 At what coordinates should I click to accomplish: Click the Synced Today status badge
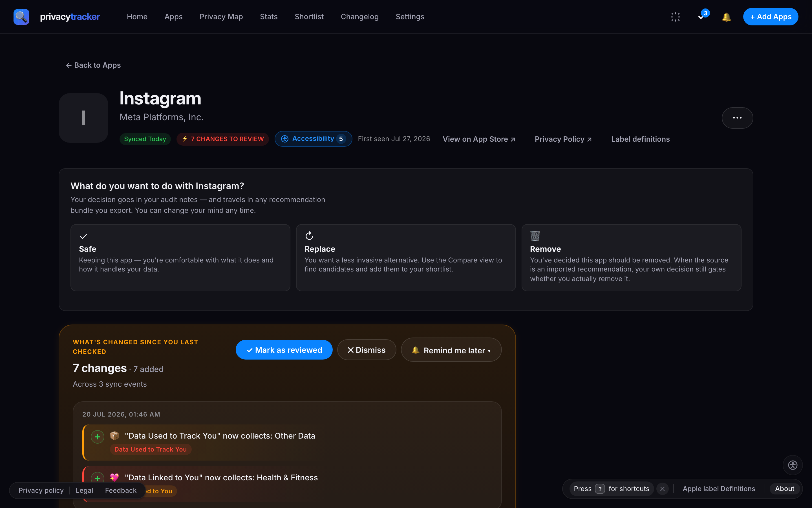pos(145,139)
